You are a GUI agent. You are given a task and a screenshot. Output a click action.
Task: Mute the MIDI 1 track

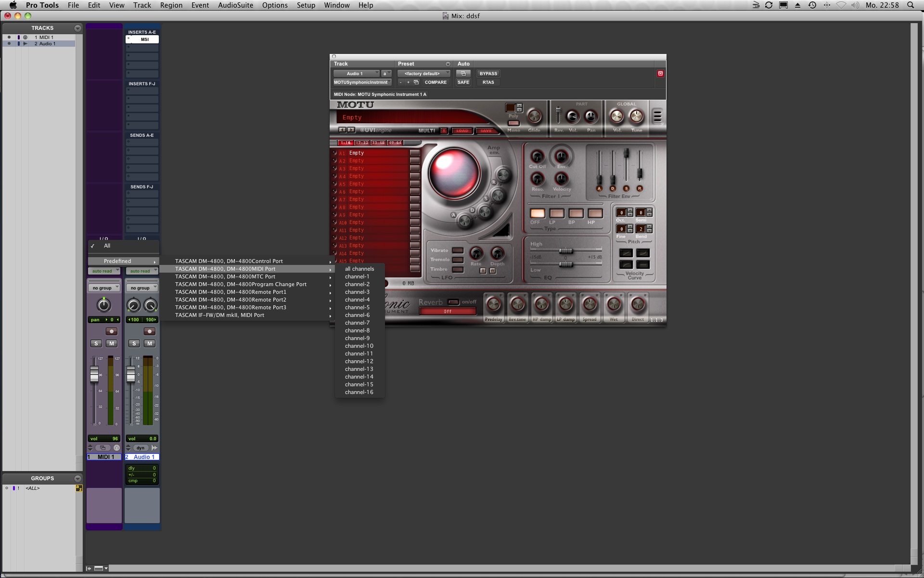[112, 343]
